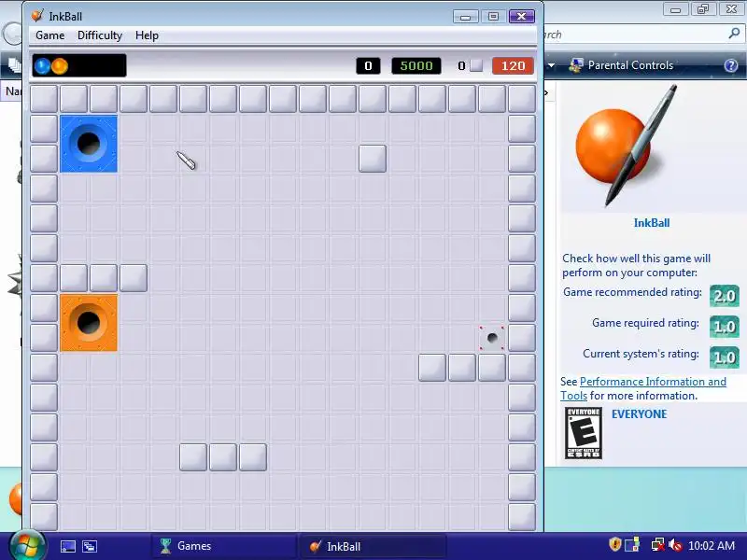747x560 pixels.
Task: Click the search field in Games window
Action: coord(634,35)
